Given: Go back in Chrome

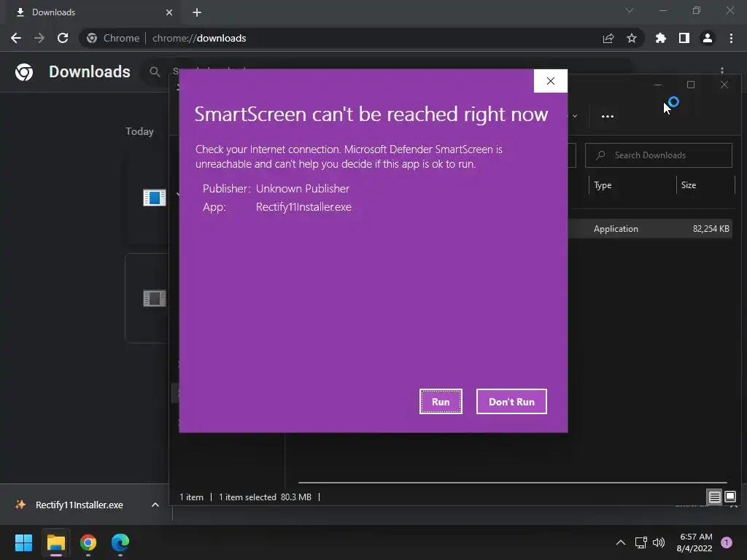Looking at the screenshot, I should (x=16, y=38).
